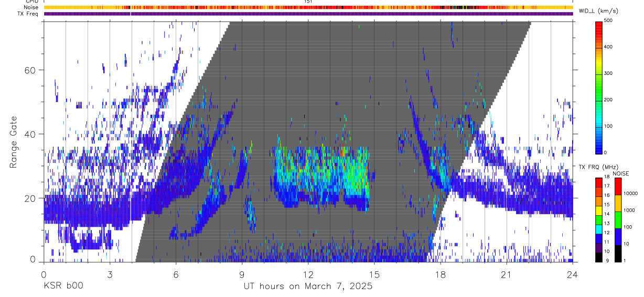The width and height of the screenshot is (644, 297).
Task: Click y-axis range gate tick 40
Action: [x=30, y=134]
